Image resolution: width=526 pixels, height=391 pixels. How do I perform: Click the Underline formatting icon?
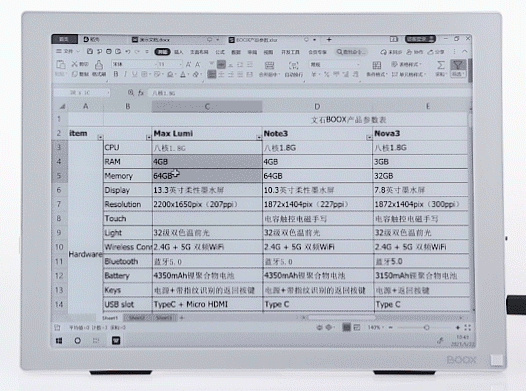134,74
